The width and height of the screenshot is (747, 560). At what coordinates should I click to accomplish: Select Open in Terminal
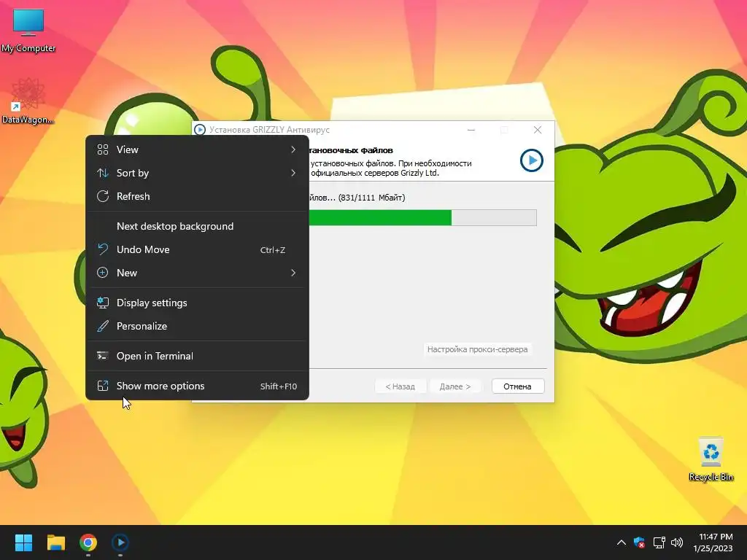tap(197, 356)
